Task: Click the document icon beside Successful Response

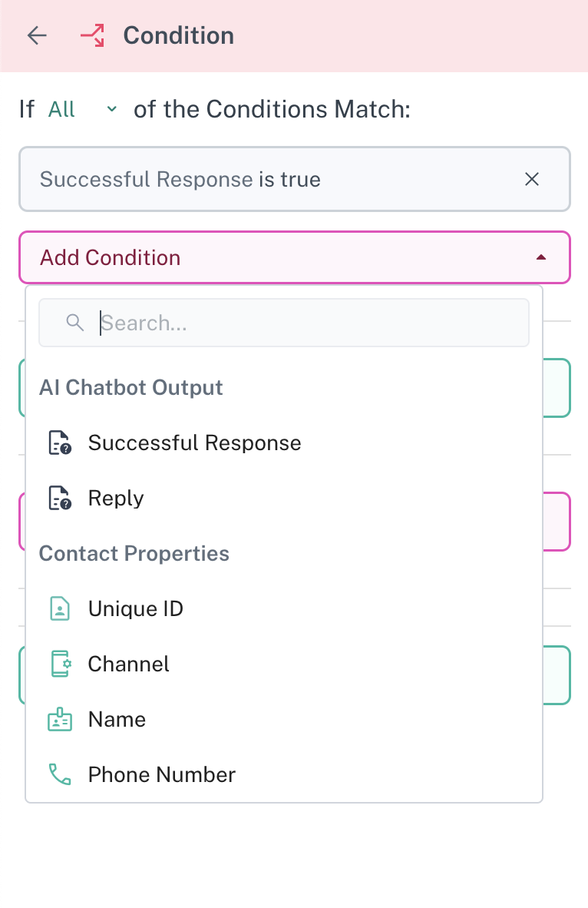Action: click(60, 443)
